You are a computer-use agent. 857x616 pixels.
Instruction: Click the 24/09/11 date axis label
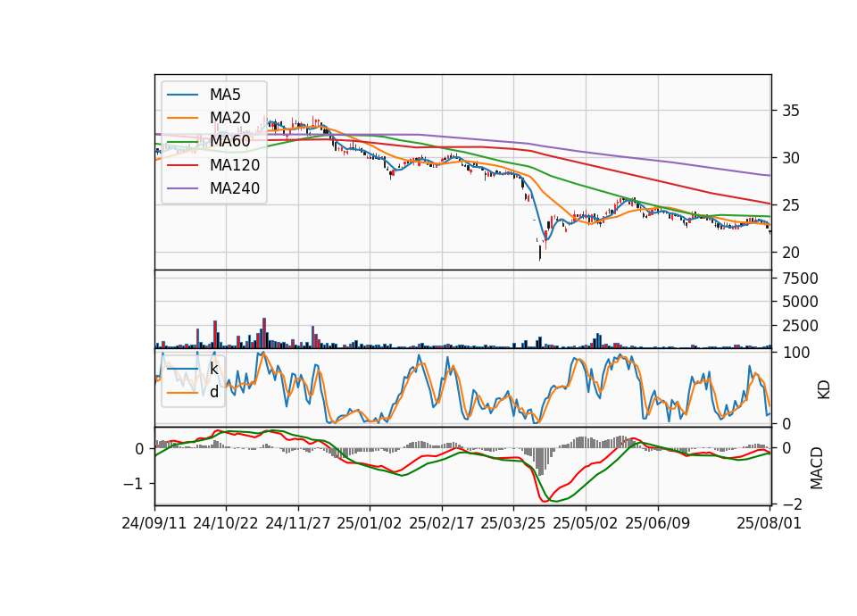coord(154,523)
